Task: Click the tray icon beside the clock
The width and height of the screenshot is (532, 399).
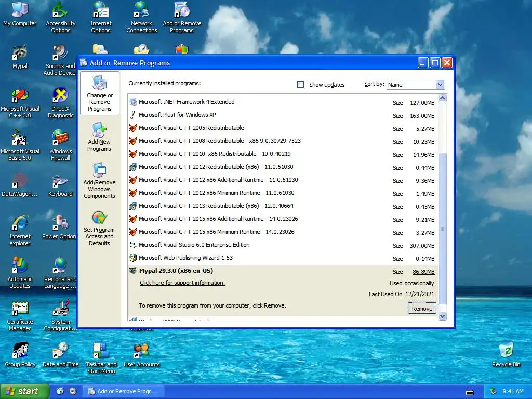Action: (x=494, y=391)
